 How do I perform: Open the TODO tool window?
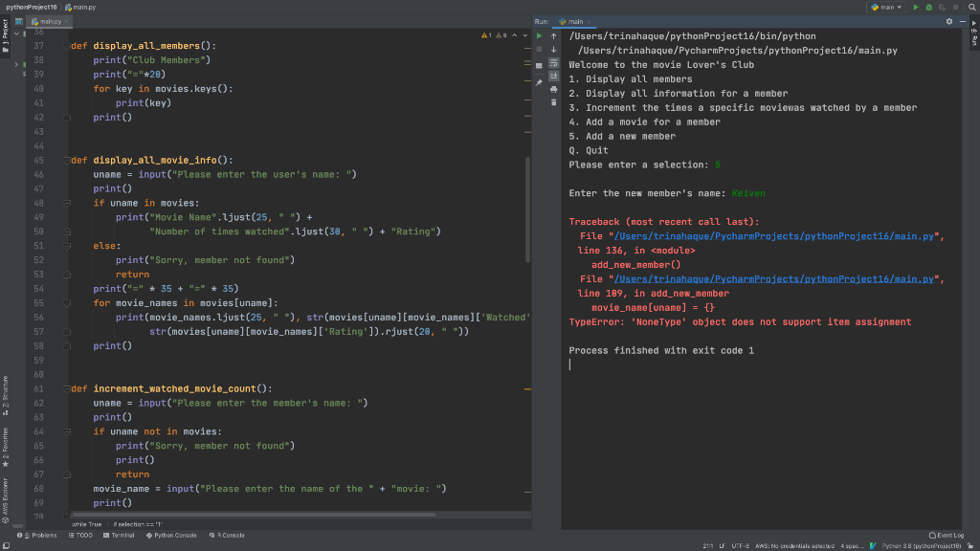pyautogui.click(x=80, y=536)
